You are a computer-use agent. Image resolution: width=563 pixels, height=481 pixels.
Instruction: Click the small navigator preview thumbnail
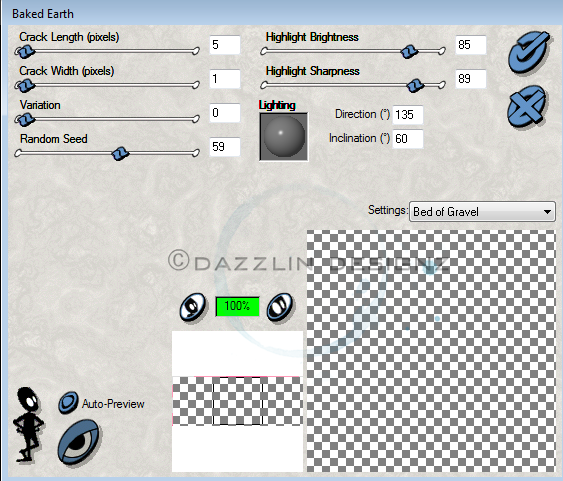coord(237,401)
